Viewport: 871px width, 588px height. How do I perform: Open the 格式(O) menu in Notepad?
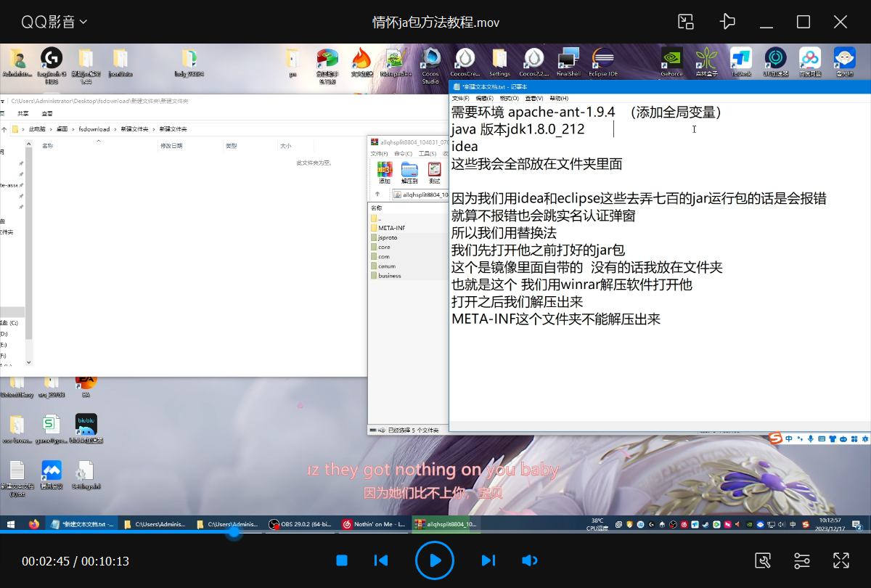pos(510,98)
